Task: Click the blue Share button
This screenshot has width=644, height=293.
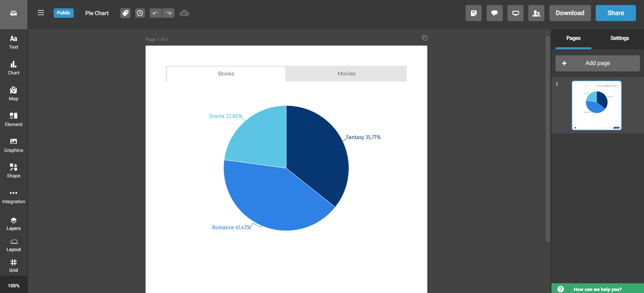Action: (x=616, y=13)
